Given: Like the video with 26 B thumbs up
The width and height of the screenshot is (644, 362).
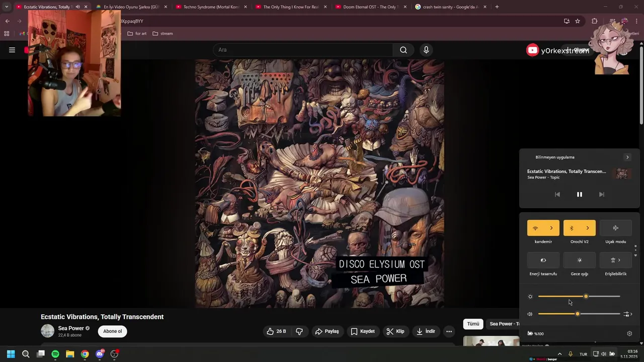Looking at the screenshot, I should pyautogui.click(x=276, y=331).
